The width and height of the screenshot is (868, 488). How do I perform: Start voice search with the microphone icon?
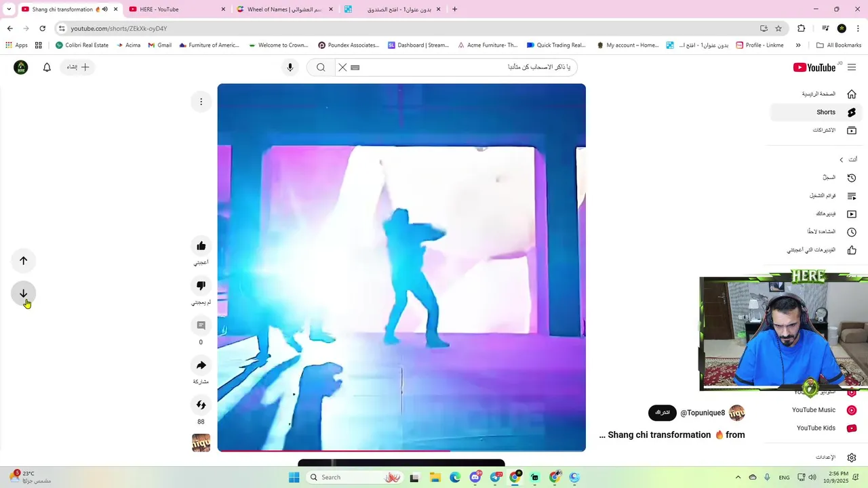coord(290,67)
